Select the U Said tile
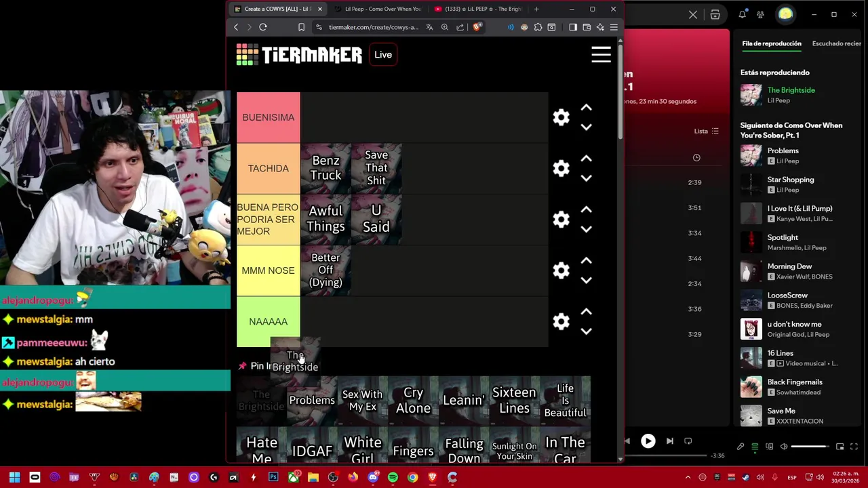 376,220
